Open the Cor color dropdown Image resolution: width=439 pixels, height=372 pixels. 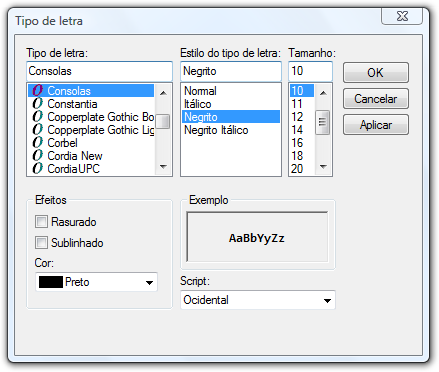coord(96,282)
